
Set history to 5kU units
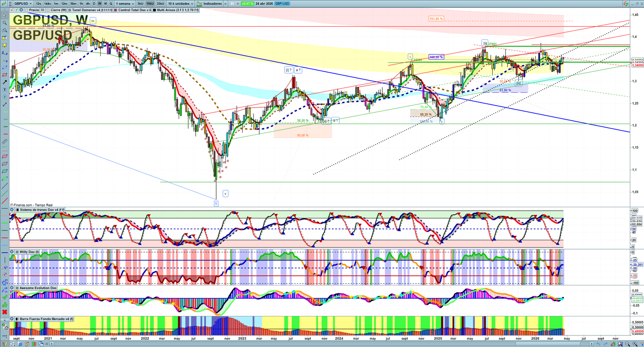pos(140,4)
